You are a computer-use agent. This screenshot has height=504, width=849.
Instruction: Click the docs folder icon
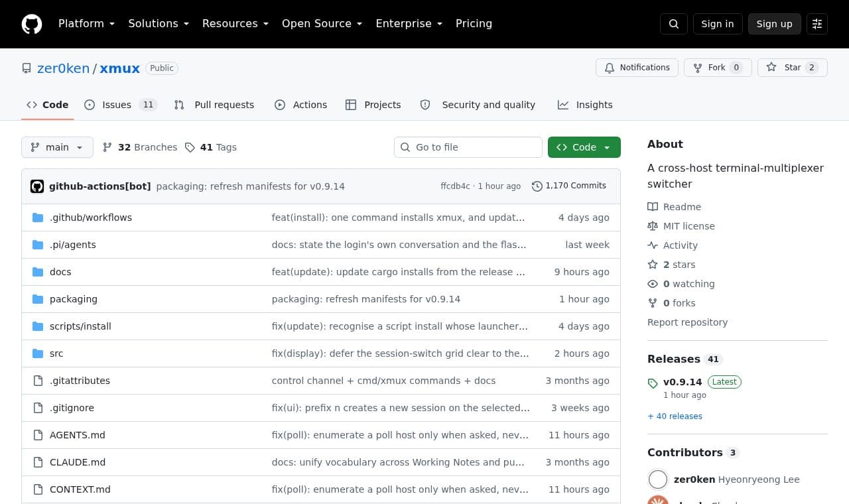click(x=38, y=272)
